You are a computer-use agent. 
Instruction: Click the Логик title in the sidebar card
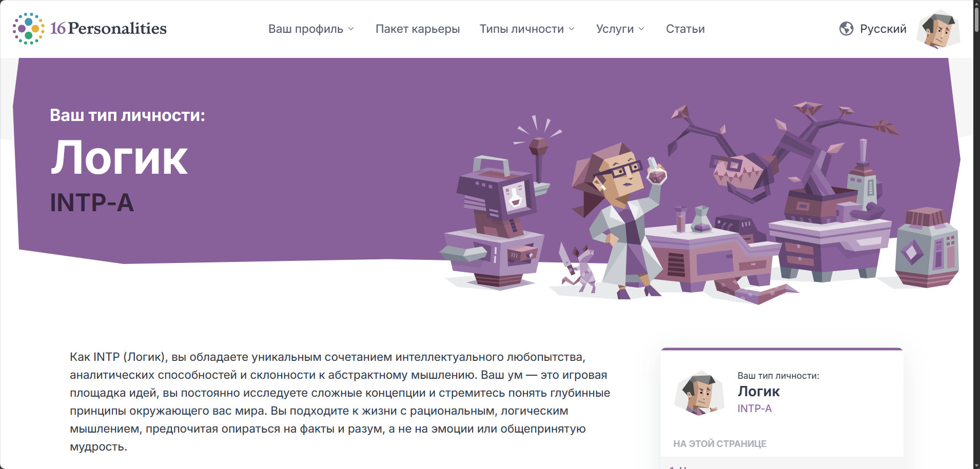point(758,391)
